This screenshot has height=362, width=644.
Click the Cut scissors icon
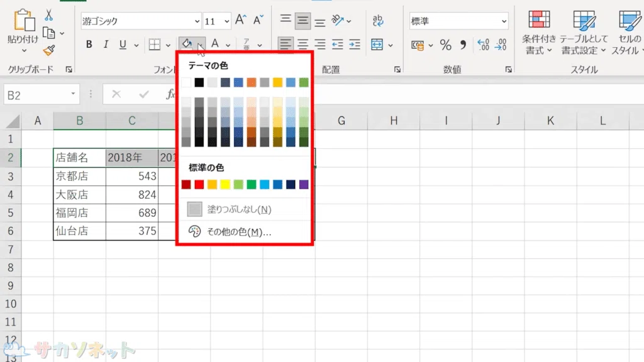coord(48,15)
